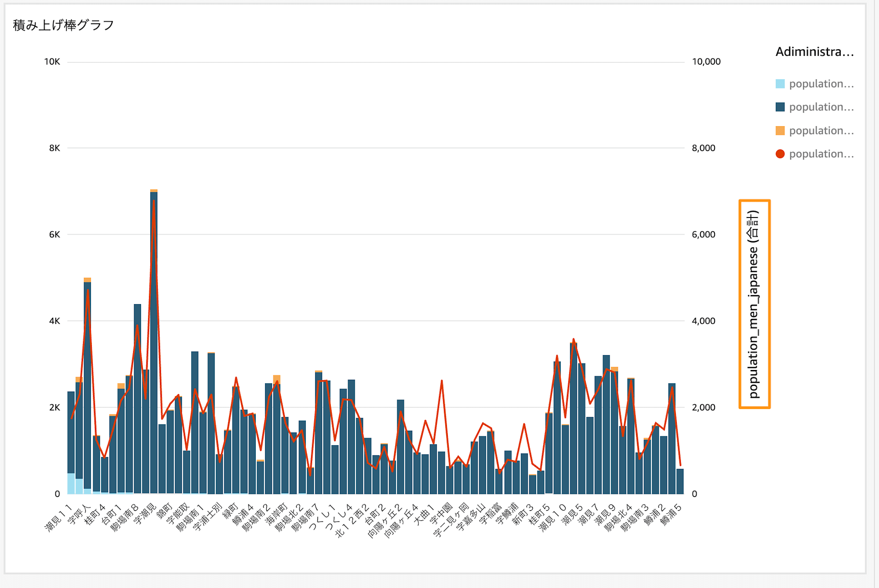Click the 駒場北２ x-axis label

289,518
